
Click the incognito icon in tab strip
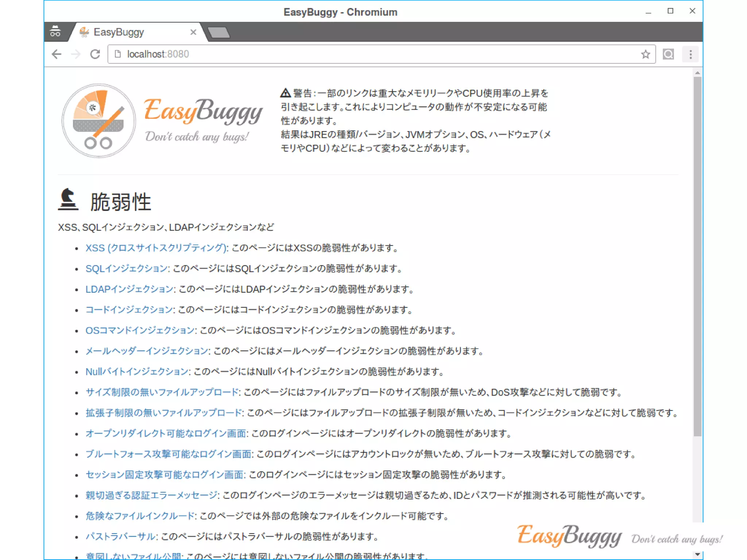(55, 32)
